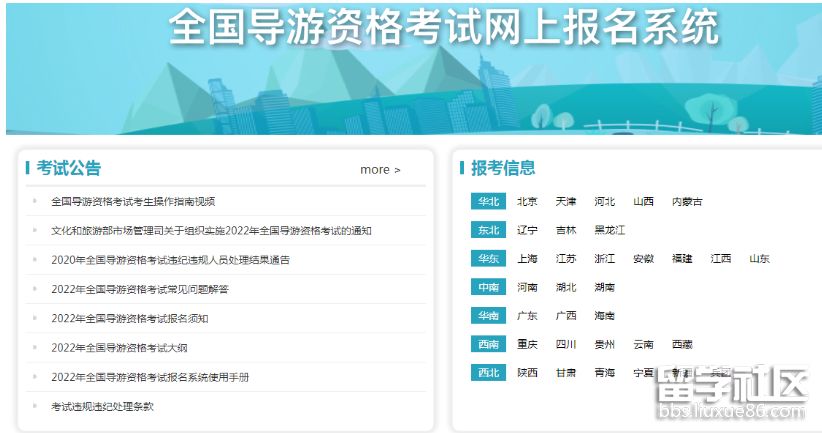The image size is (822, 433).
Task: Open 考试违规违纪处理条款 link
Action: pyautogui.click(x=102, y=406)
